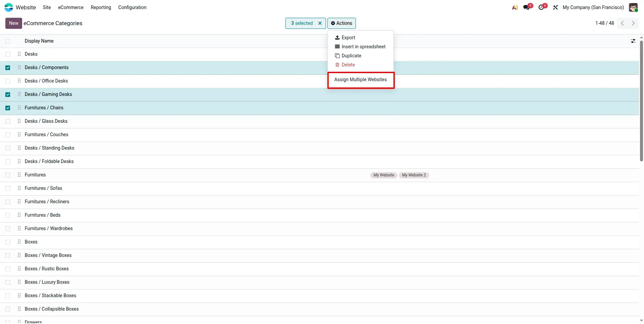Check the Desks row checkbox
The image size is (644, 324).
coord(8,54)
